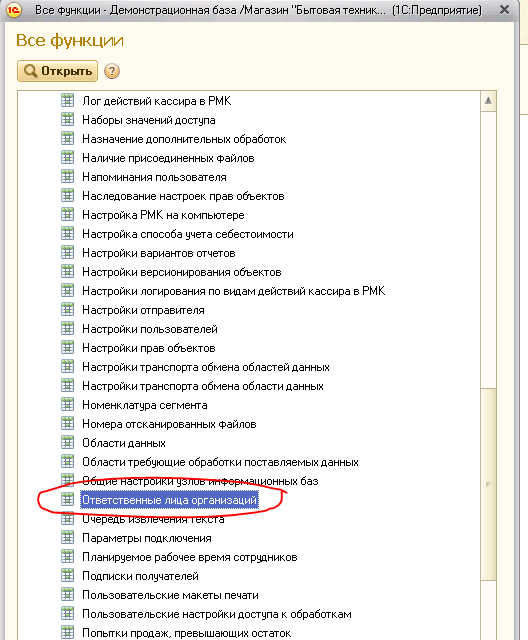This screenshot has width=528, height=640.
Task: Select Лог действий кассира в РМК
Action: 157,101
